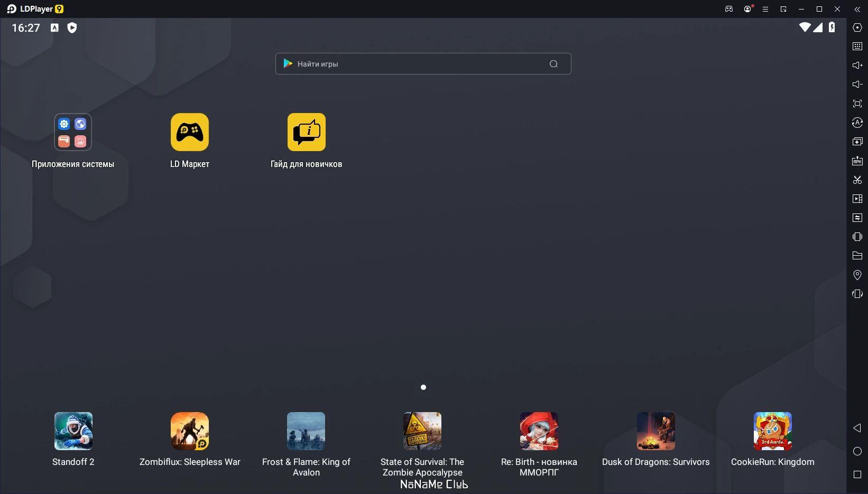Open Гайд для новичков guide app
Viewport: 868px width, 494px height.
[x=306, y=132]
